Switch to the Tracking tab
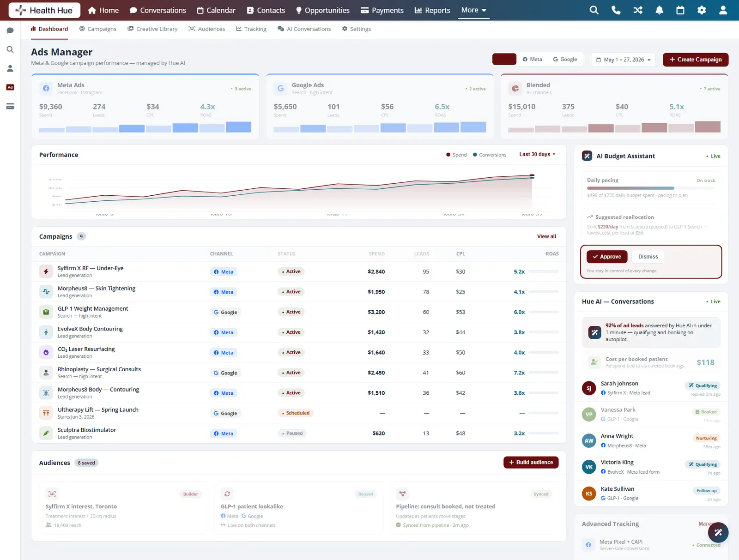This screenshot has width=739, height=560. [251, 29]
